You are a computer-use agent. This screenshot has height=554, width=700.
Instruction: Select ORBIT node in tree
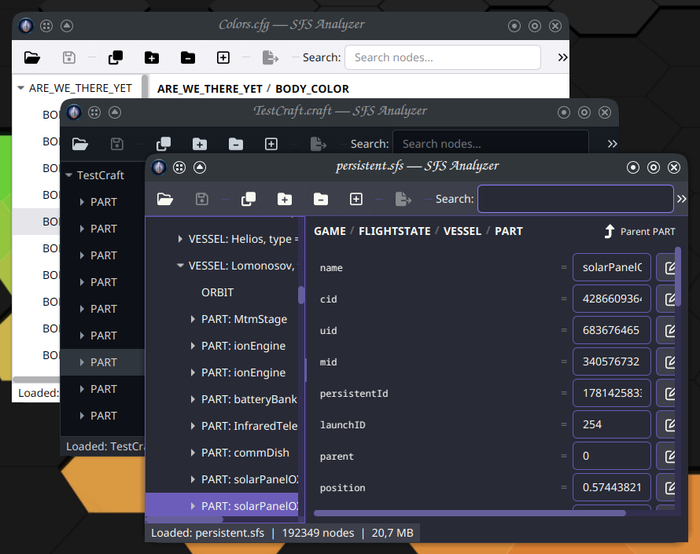pyautogui.click(x=217, y=292)
